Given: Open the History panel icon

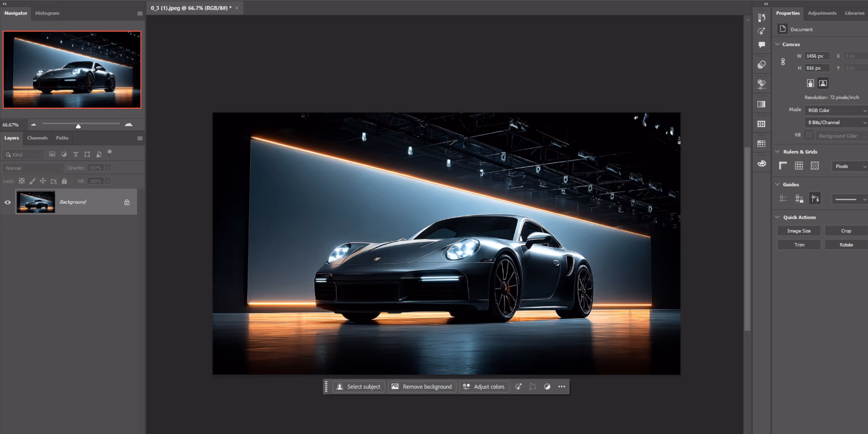Looking at the screenshot, I should (x=762, y=17).
